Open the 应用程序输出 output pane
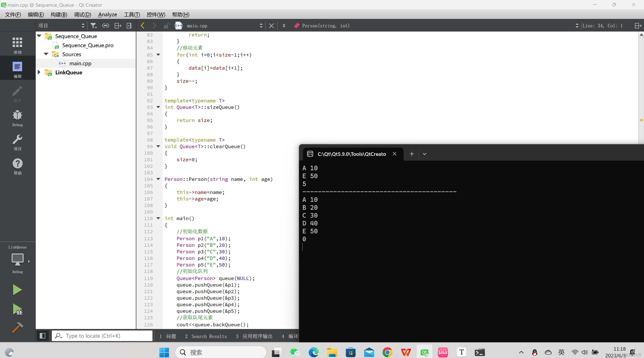 pyautogui.click(x=254, y=336)
